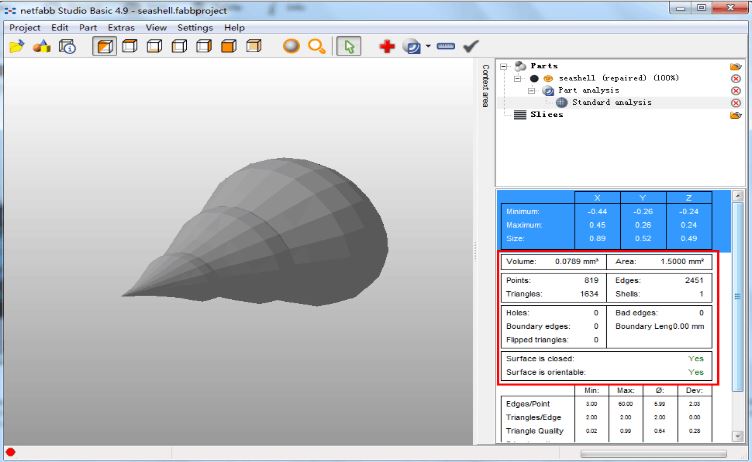
Task: Collapse the seashell (repaired) node
Action: pyautogui.click(x=517, y=78)
